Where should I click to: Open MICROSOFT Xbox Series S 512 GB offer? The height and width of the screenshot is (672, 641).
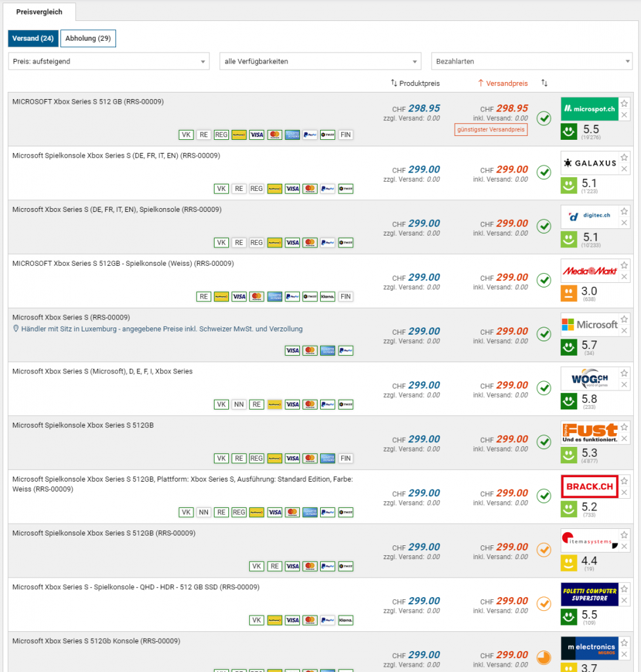click(88, 102)
